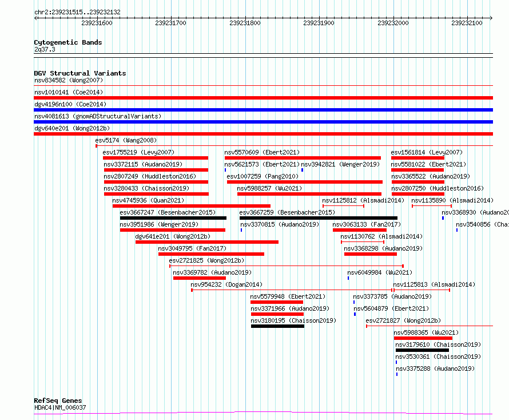
Task: Click esv1561814 (Levy2007) label
Action: [427, 152]
